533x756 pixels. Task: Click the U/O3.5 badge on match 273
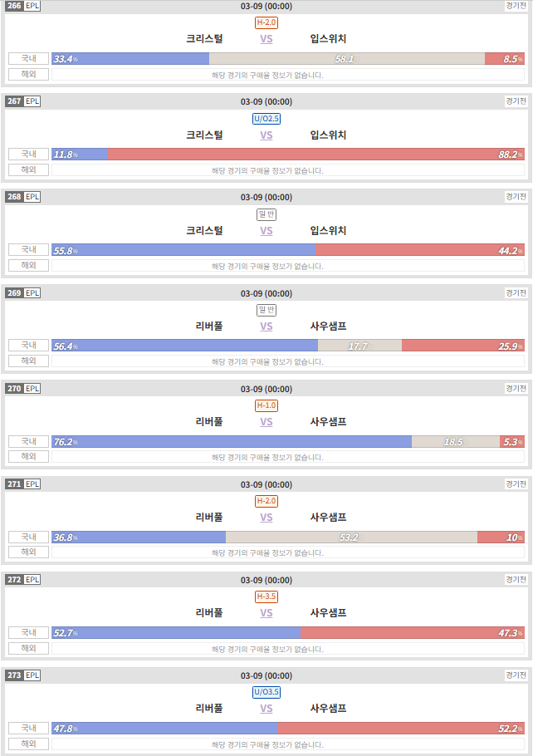[x=266, y=692]
